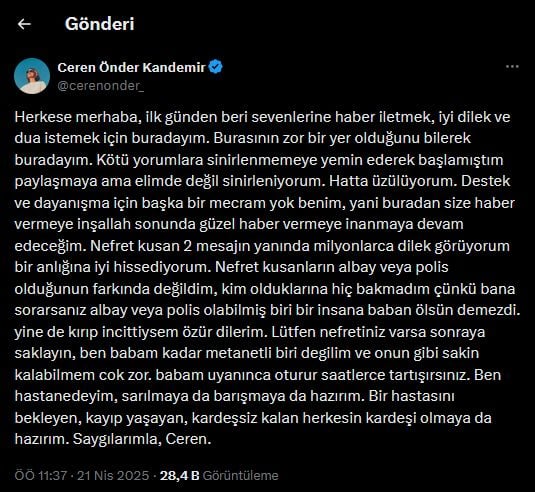The image size is (535, 492).
Task: Go back using the left arrow
Action: point(24,24)
